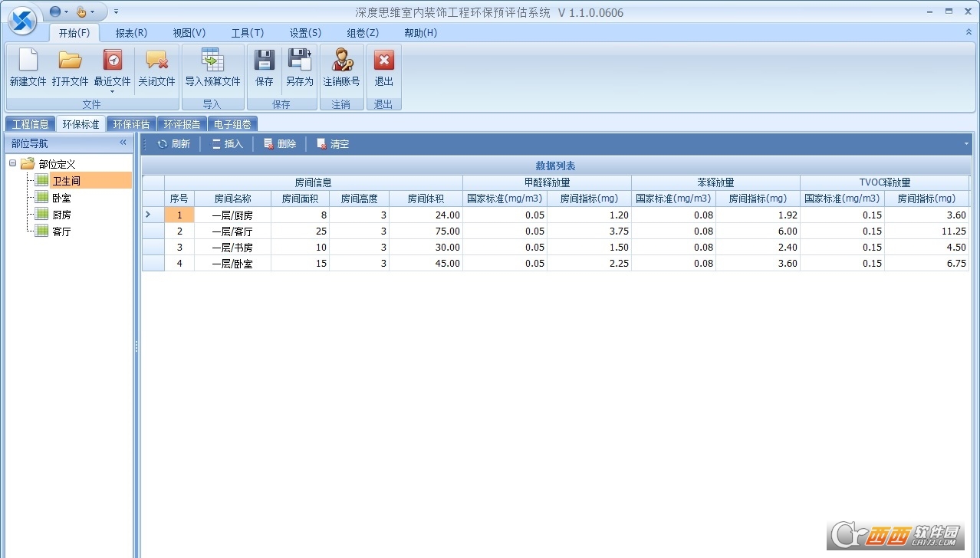The image size is (980, 558).
Task: Open a file with 打开文件 icon
Action: [x=71, y=61]
